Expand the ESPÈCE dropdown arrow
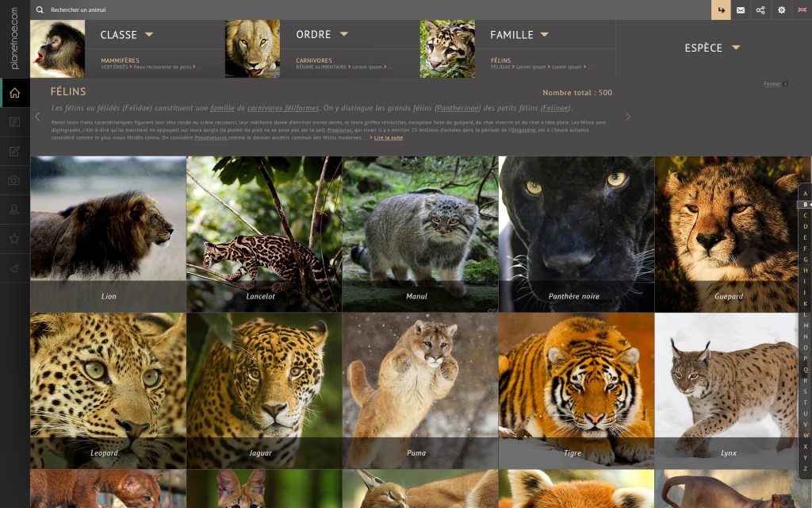The height and width of the screenshot is (508, 812). 736,48
